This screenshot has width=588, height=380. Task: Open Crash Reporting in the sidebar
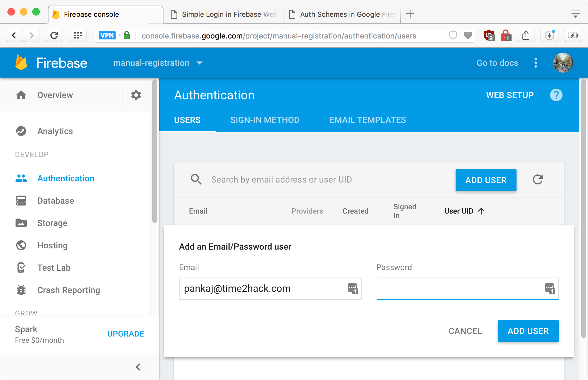69,290
